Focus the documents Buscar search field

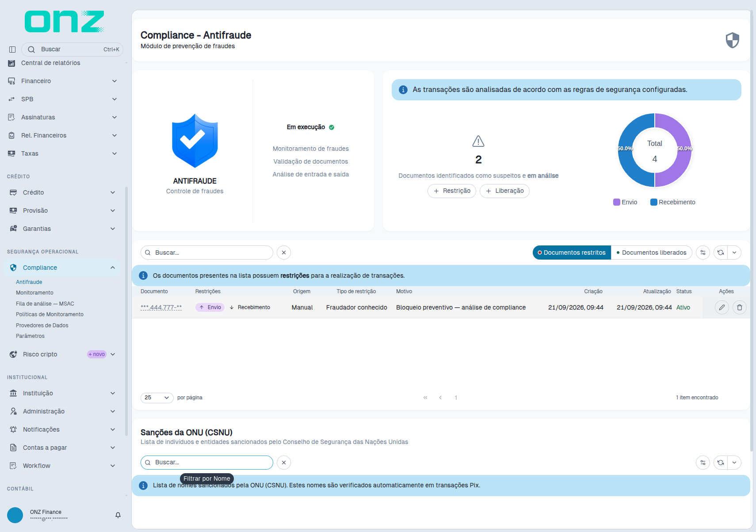pyautogui.click(x=207, y=253)
